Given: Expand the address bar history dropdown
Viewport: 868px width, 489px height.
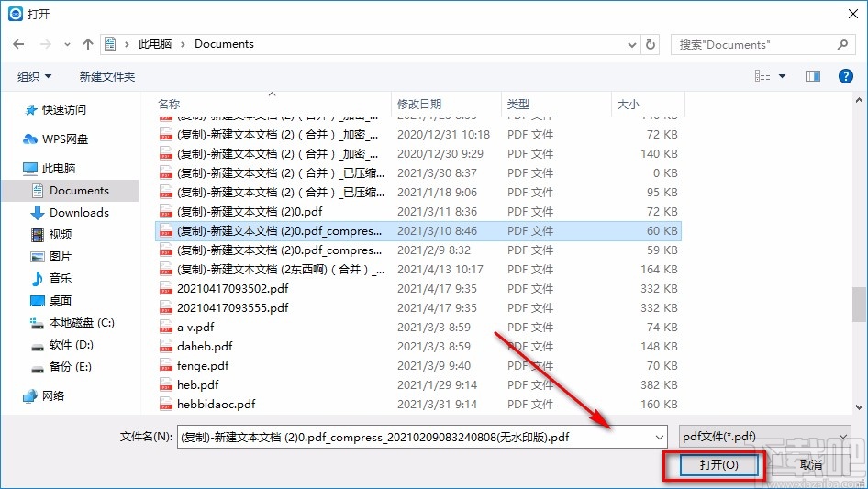Looking at the screenshot, I should tap(631, 45).
